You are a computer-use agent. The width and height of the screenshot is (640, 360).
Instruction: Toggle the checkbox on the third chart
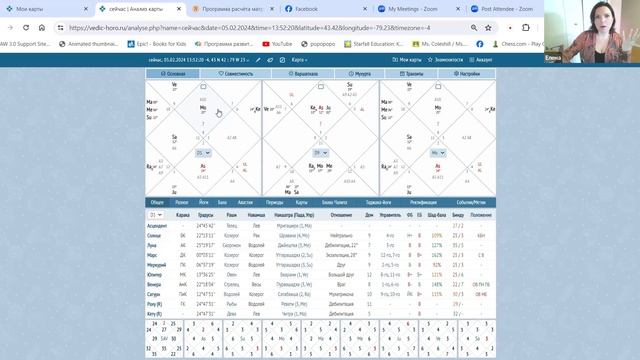click(438, 87)
